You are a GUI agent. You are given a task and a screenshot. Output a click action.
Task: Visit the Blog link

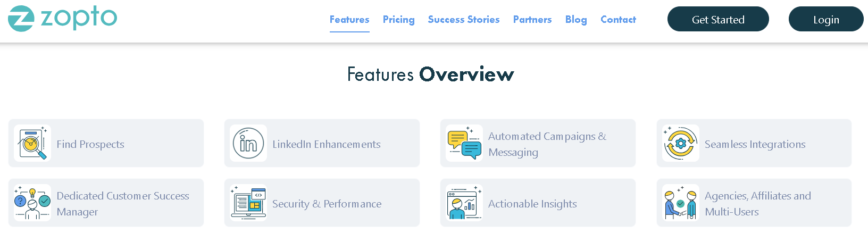click(576, 20)
